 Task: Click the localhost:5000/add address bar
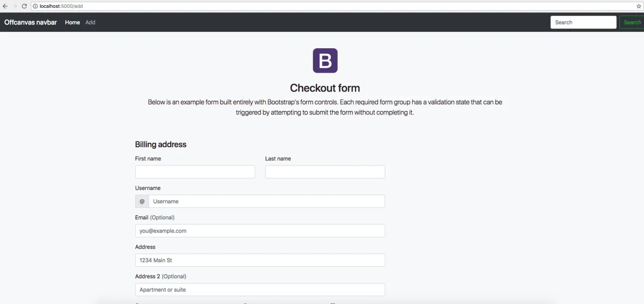coord(336,6)
